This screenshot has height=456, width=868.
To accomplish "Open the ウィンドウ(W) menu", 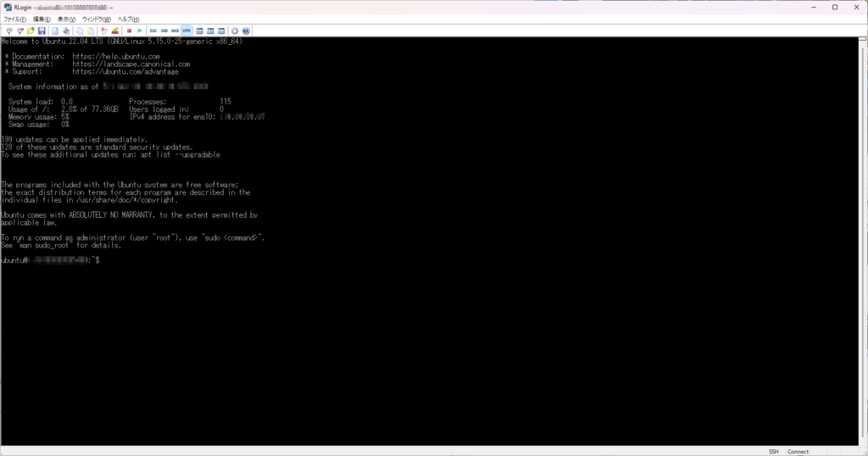I will click(x=97, y=19).
